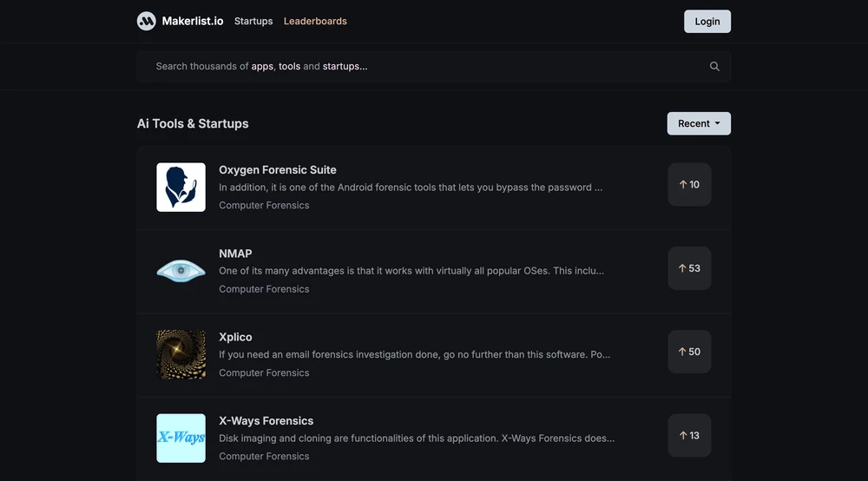Screen dimensions: 868x481
Task: Upvote X-Ways Forensics showing 13 votes
Action: click(689, 436)
